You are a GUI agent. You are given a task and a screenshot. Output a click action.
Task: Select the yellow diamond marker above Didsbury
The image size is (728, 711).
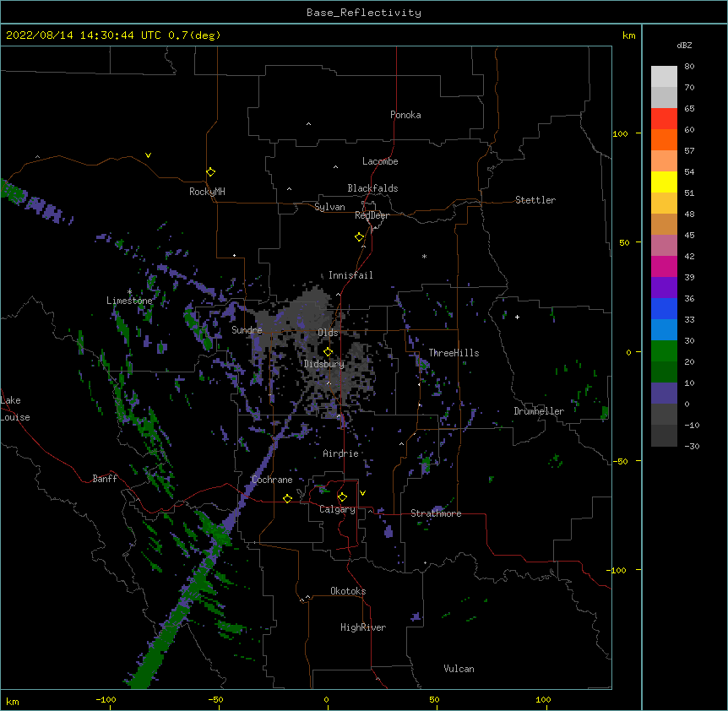pos(329,351)
